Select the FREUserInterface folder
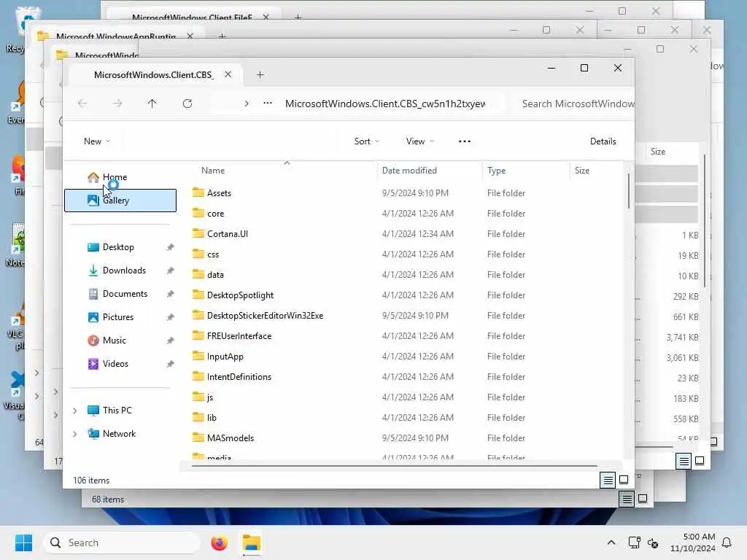This screenshot has width=747, height=560. coord(239,336)
